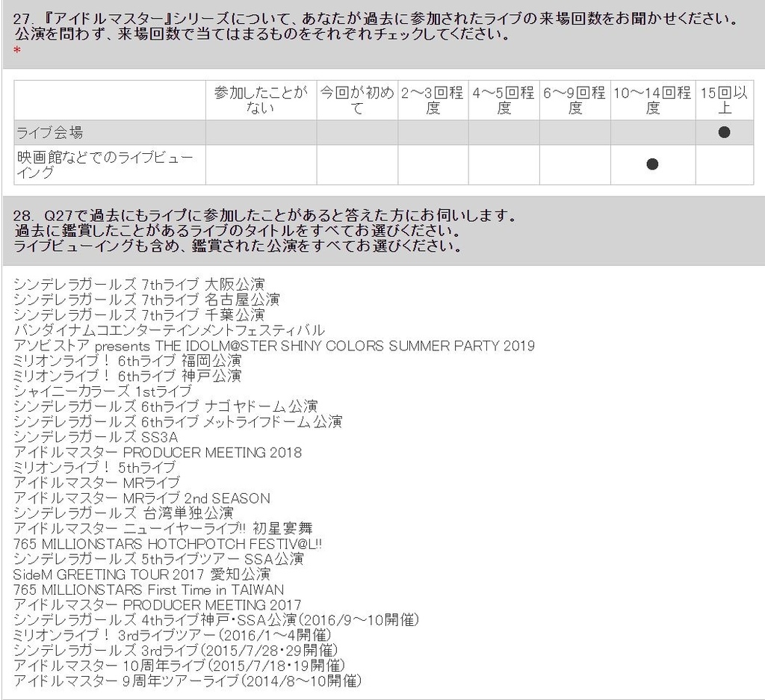Image resolution: width=765 pixels, height=700 pixels.
Task: Click "シンデレラガールズ 7thライブ 名古屋公演"
Action: (147, 300)
